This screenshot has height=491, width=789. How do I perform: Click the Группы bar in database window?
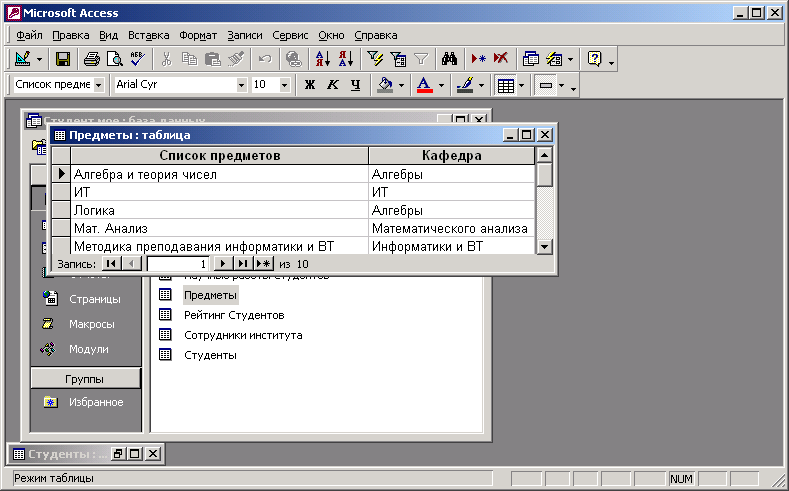coord(85,379)
